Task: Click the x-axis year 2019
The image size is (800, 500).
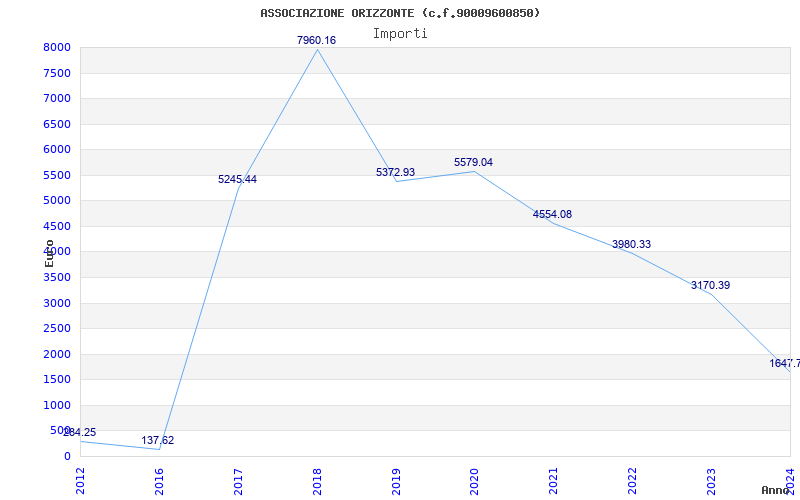Action: [396, 481]
